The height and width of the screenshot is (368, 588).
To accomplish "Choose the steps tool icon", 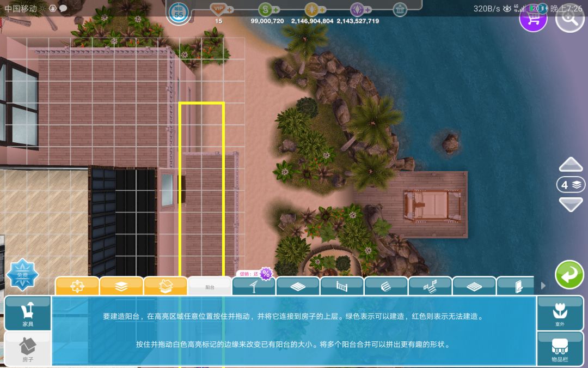I will (x=386, y=287).
